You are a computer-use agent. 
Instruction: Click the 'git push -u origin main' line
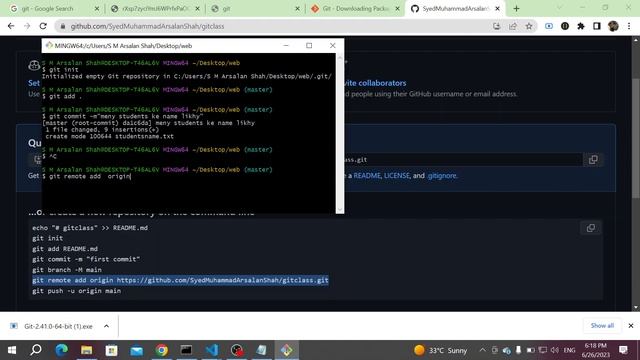[76, 291]
